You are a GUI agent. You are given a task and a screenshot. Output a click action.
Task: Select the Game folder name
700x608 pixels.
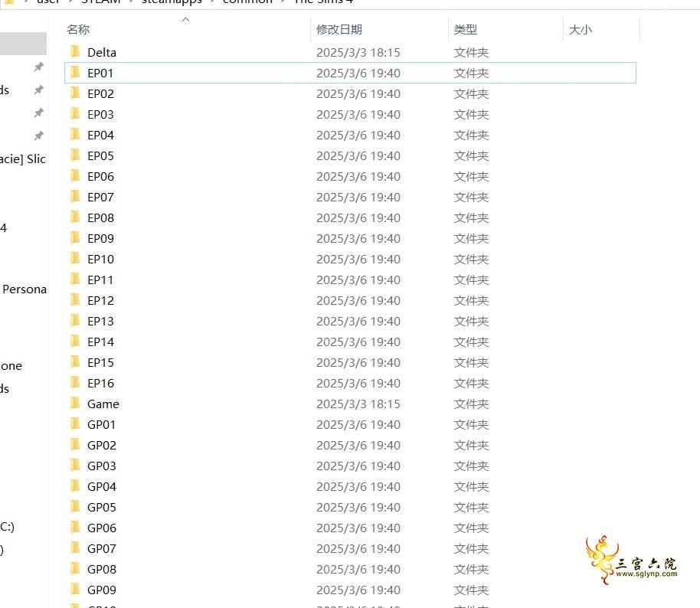coord(103,404)
